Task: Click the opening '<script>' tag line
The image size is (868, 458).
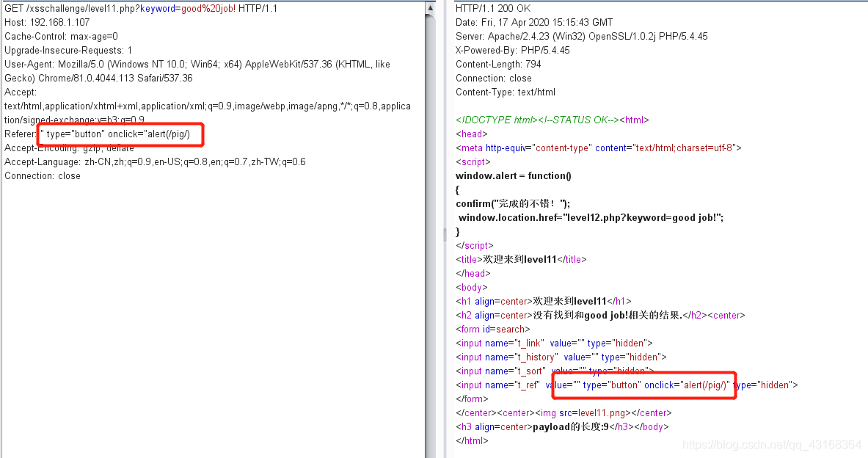Action: [x=473, y=161]
